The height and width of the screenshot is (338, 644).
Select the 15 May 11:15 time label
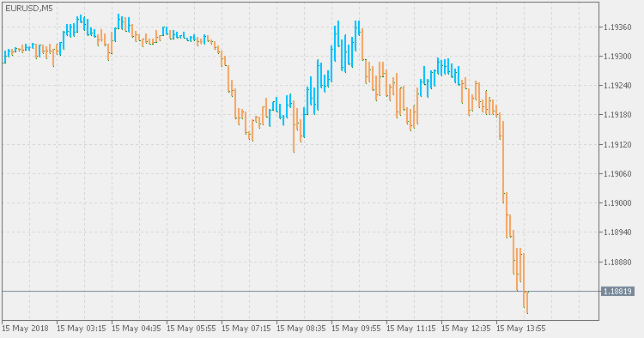(x=411, y=329)
